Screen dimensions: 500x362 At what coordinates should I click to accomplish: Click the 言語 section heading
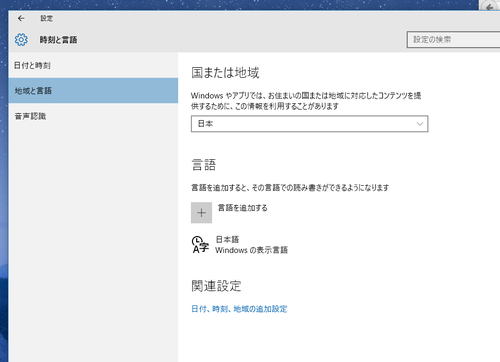204,165
